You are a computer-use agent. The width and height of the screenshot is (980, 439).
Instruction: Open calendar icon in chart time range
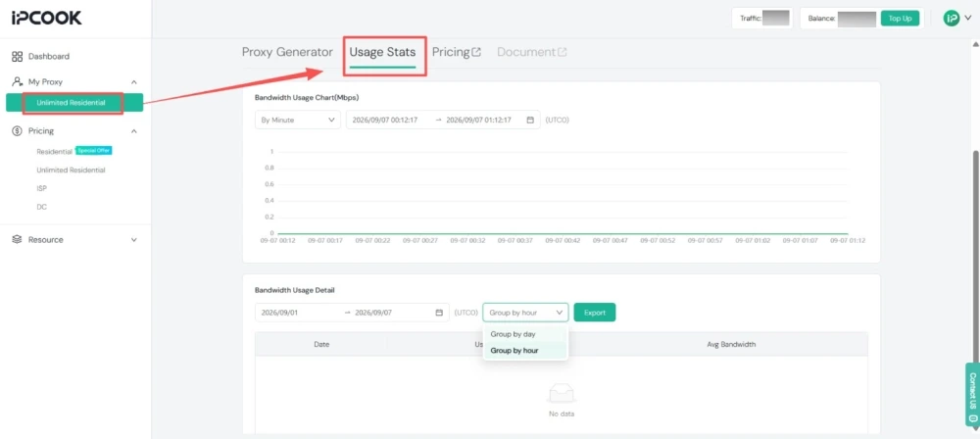point(530,121)
